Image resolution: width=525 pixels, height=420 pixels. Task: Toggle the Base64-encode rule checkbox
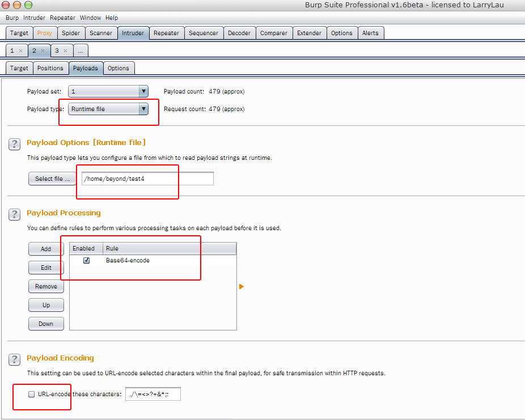coord(86,260)
